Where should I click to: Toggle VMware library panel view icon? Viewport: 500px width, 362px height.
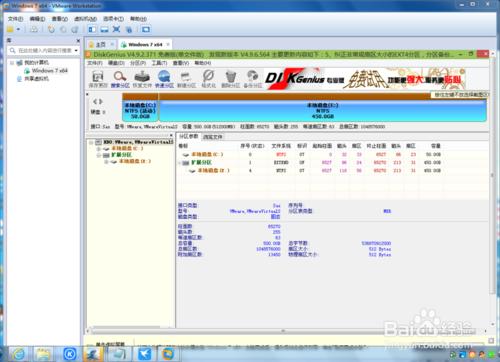coord(92,29)
